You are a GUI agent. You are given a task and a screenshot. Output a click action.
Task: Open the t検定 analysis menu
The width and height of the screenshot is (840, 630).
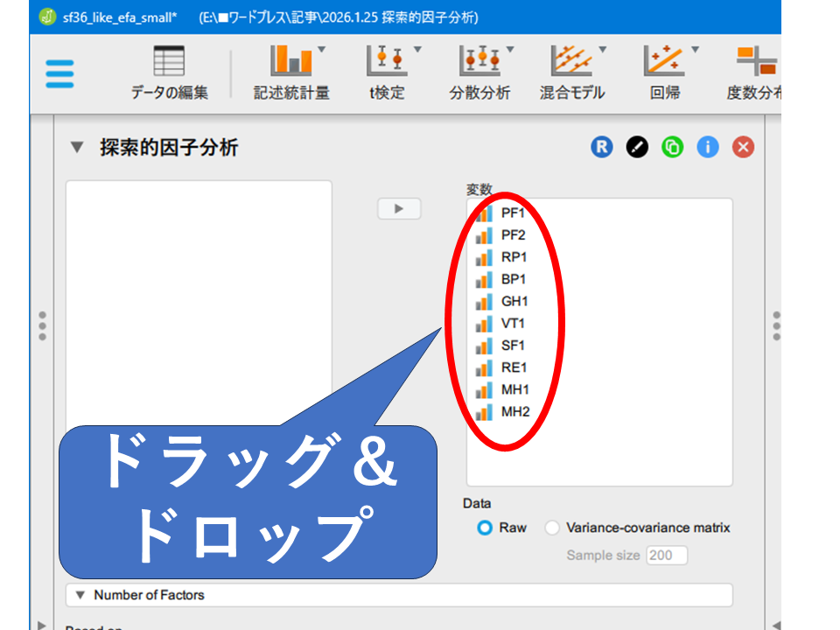coord(387,73)
